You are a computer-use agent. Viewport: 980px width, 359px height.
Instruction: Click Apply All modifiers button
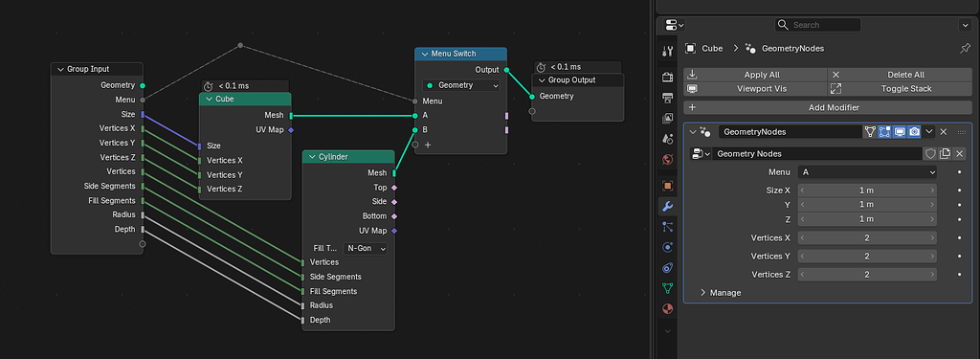click(755, 75)
